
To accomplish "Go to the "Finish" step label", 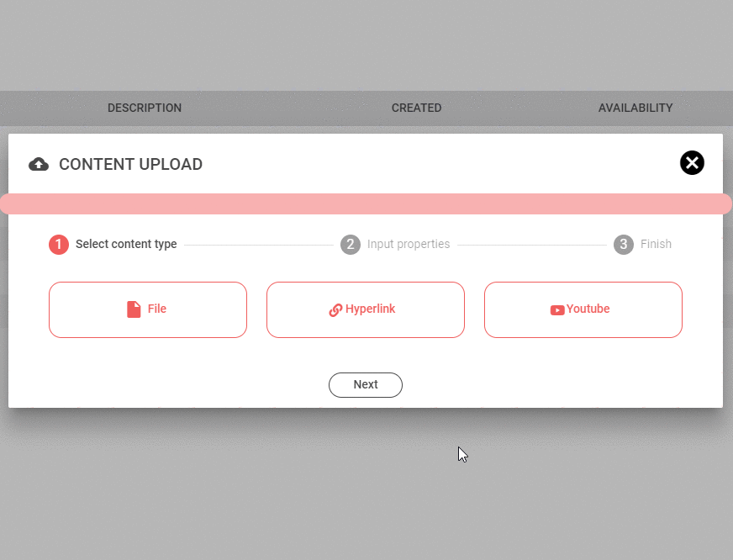I will 656,245.
